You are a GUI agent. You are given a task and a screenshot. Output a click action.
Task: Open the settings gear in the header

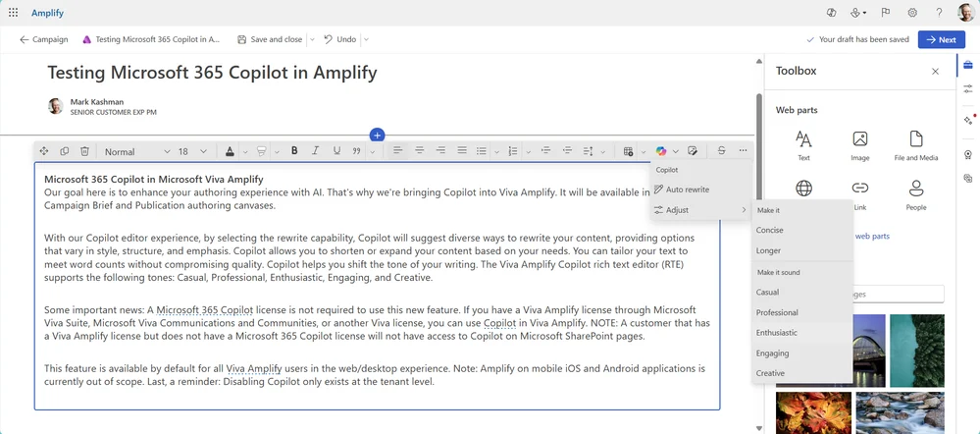[x=912, y=13]
